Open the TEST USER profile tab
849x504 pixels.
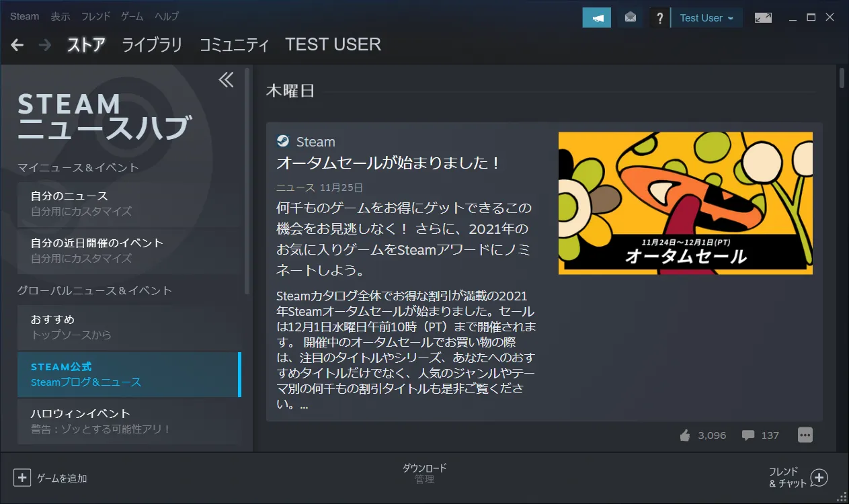click(x=333, y=45)
